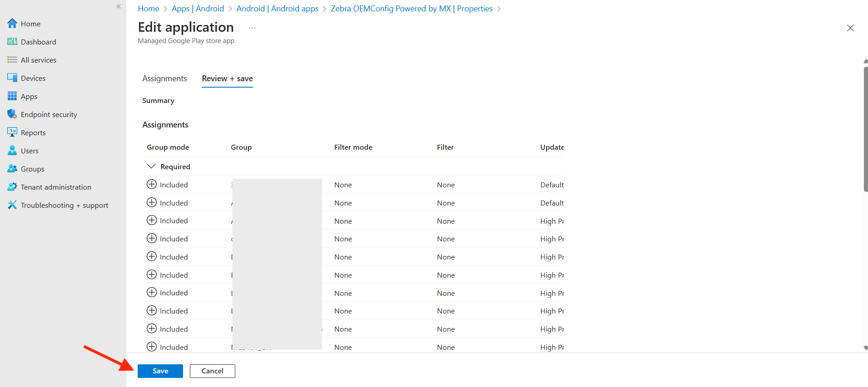Switch to the Assignments tab
Viewport: 868px width, 387px height.
coord(164,78)
